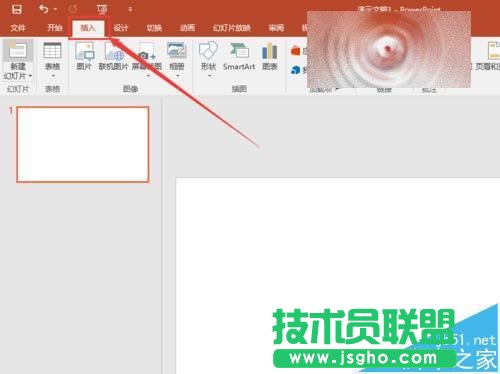Open the 文件 (File) tab
The width and height of the screenshot is (500, 374).
[18, 28]
